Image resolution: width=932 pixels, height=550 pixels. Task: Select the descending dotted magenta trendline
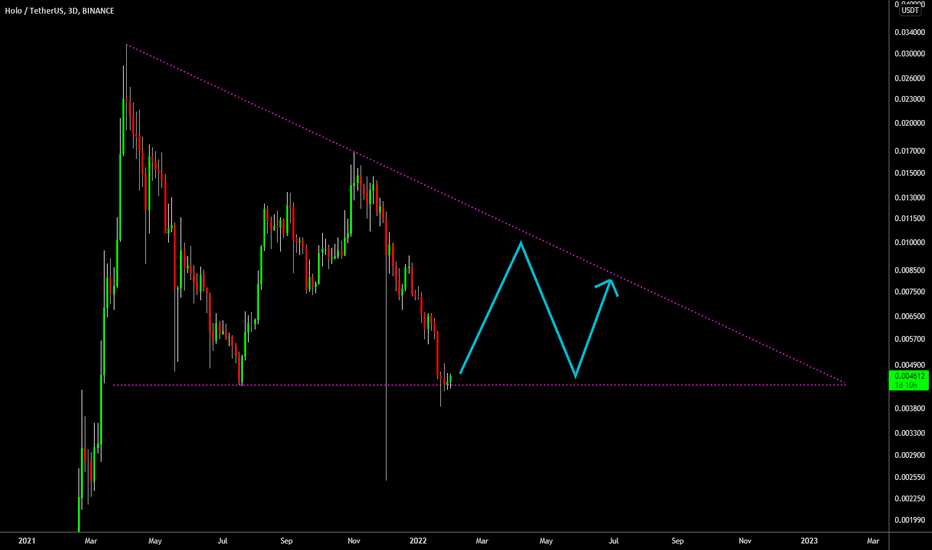click(x=486, y=215)
